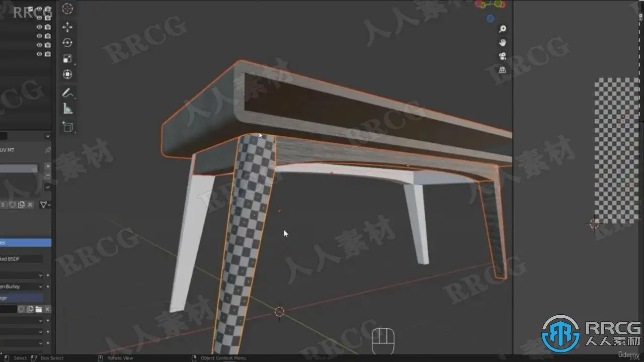Click the pan view hand icon

pyautogui.click(x=502, y=43)
